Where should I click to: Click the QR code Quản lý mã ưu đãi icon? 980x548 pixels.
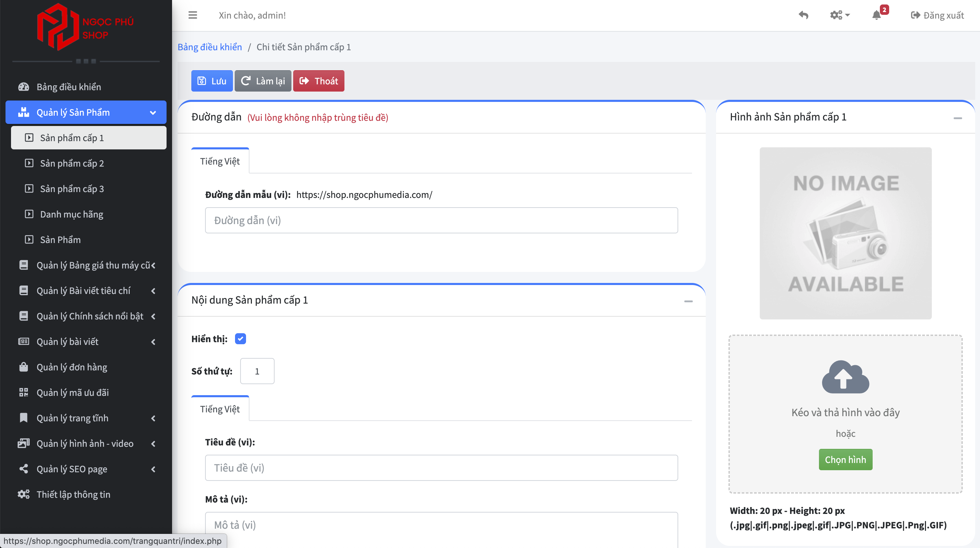(x=24, y=392)
